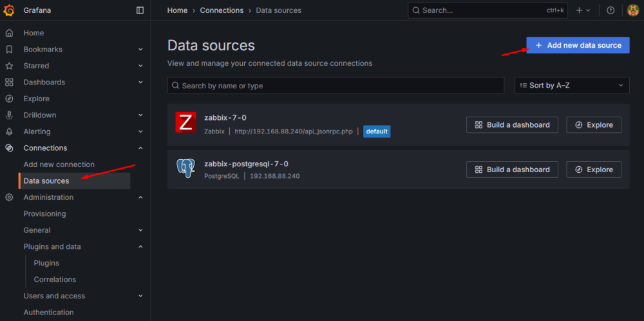Viewport: 644px width, 321px height.
Task: Expand the Dashboards sidebar section
Action: (x=140, y=83)
